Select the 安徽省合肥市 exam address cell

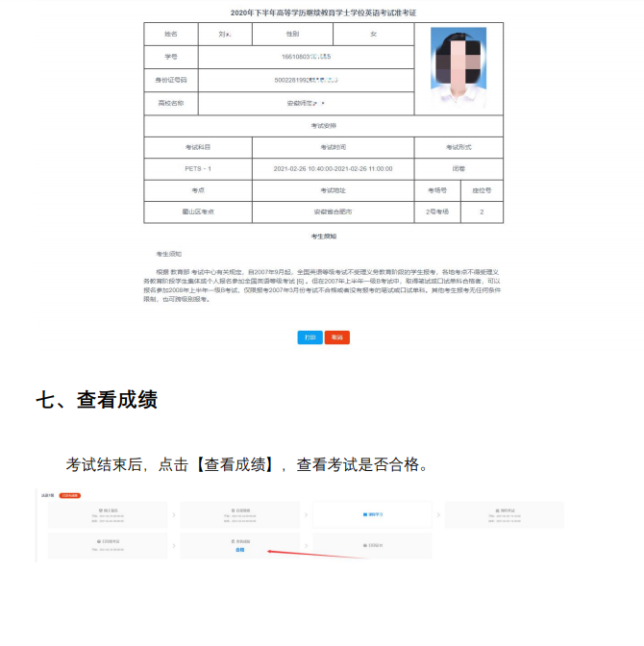pyautogui.click(x=334, y=211)
